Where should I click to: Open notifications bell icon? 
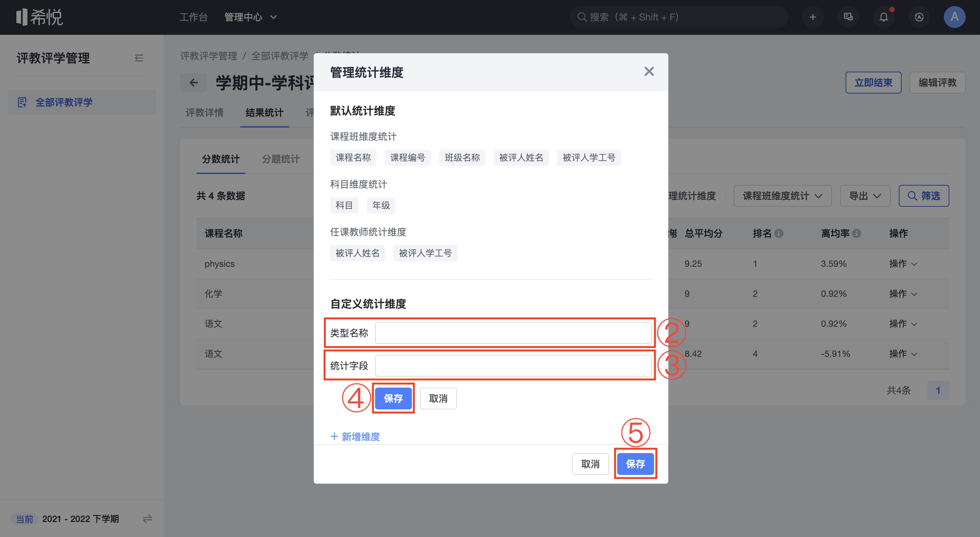point(884,17)
